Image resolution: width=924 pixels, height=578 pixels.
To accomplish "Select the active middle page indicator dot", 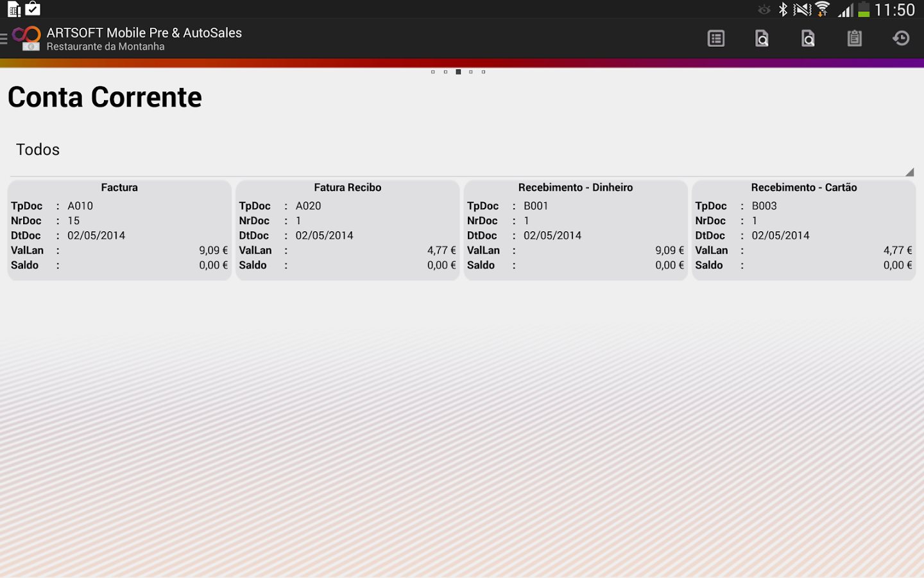I will pyautogui.click(x=458, y=72).
